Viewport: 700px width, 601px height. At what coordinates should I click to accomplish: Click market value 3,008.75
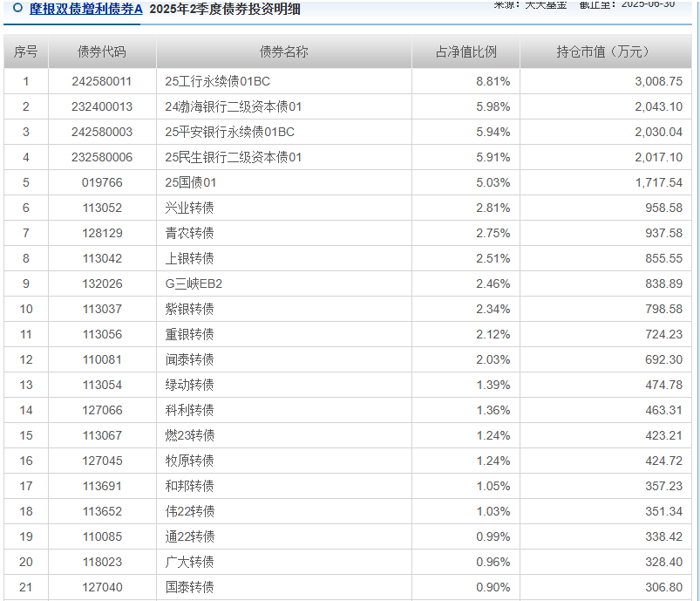(x=658, y=81)
